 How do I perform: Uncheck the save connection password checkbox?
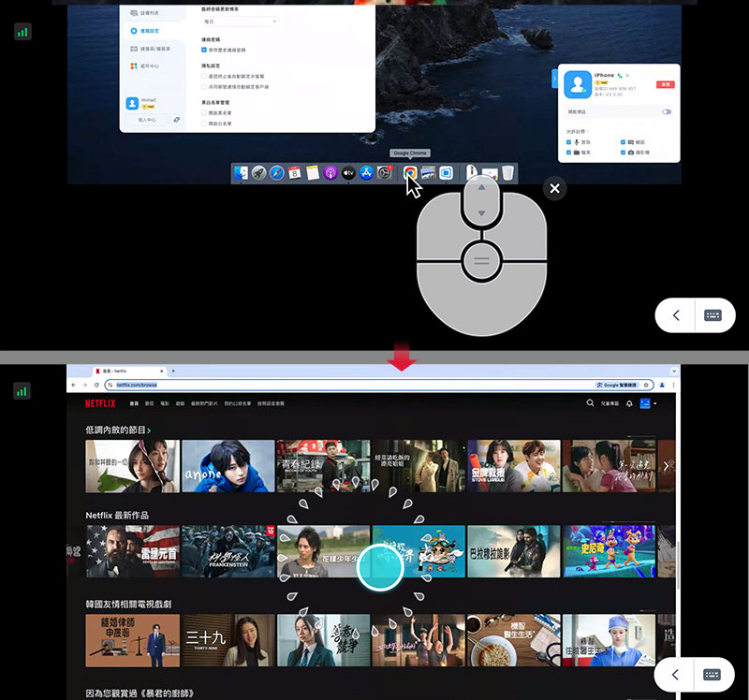point(205,48)
